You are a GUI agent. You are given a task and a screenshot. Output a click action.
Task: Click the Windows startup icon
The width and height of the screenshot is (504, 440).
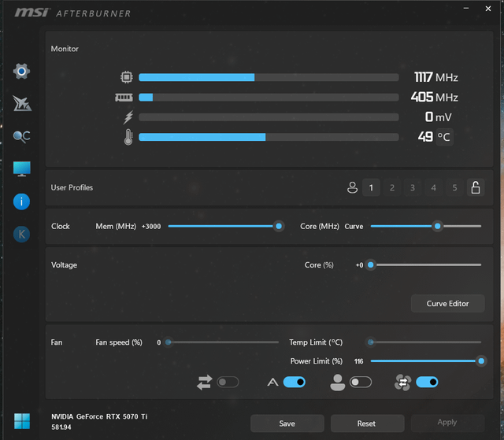22,421
